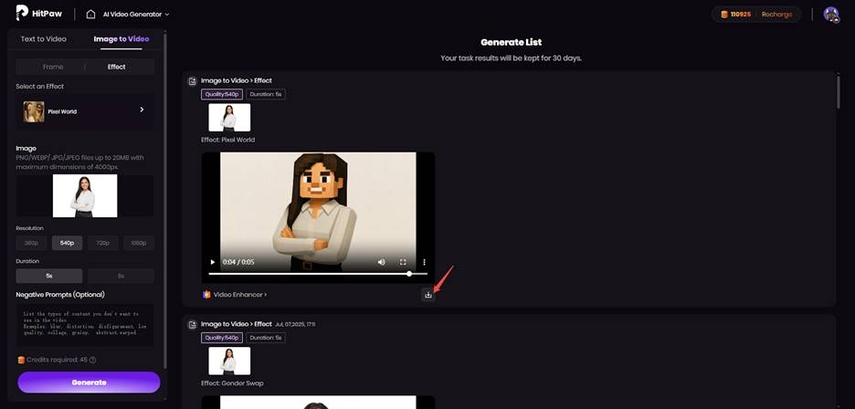Image resolution: width=855 pixels, height=409 pixels.
Task: Click Duration:5s tag of Pixel World task
Action: pyautogui.click(x=266, y=94)
